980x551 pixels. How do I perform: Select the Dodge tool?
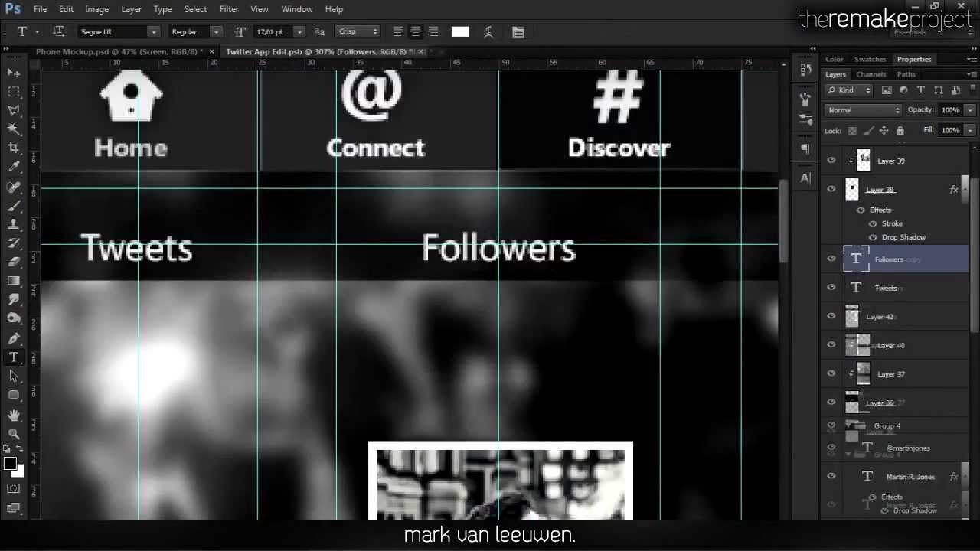pos(14,318)
